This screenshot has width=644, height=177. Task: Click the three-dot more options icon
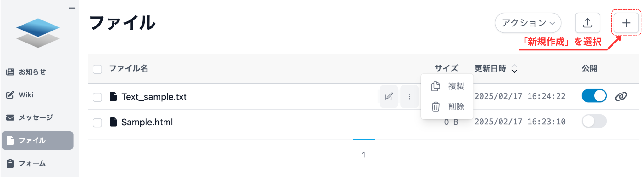pos(409,96)
